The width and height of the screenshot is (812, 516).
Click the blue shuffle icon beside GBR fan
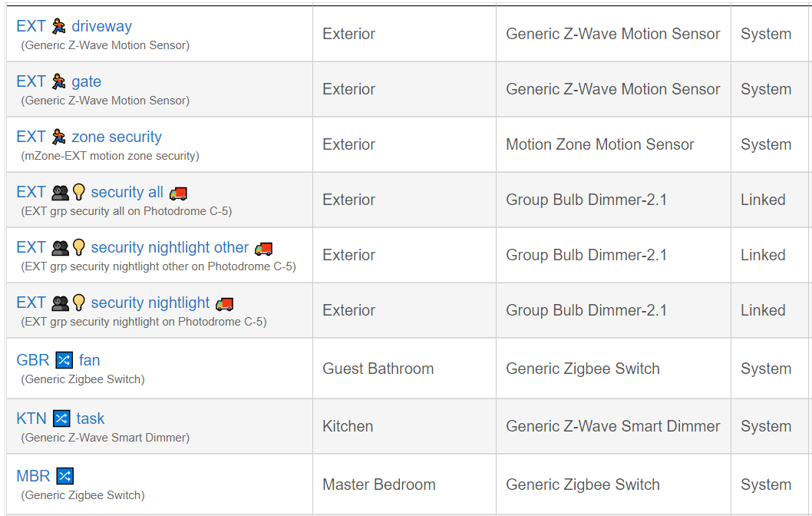[x=64, y=360]
